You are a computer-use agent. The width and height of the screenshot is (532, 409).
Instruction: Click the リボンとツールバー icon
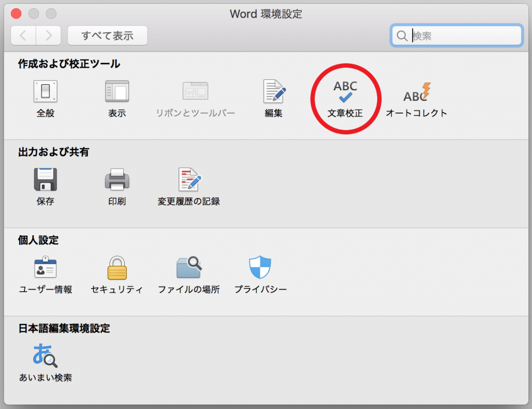tap(195, 91)
